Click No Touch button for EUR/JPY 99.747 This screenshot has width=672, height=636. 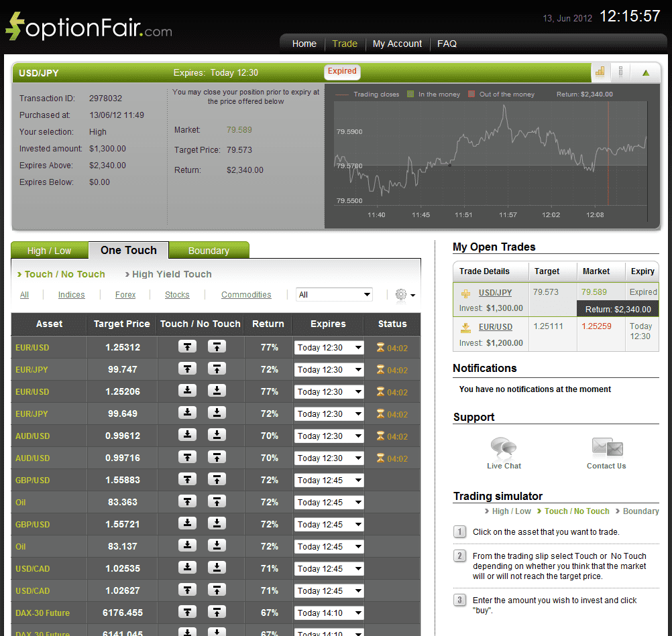pos(217,369)
